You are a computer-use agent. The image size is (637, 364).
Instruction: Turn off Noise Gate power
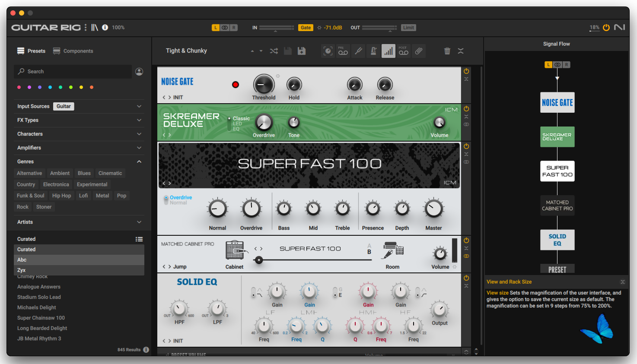466,71
